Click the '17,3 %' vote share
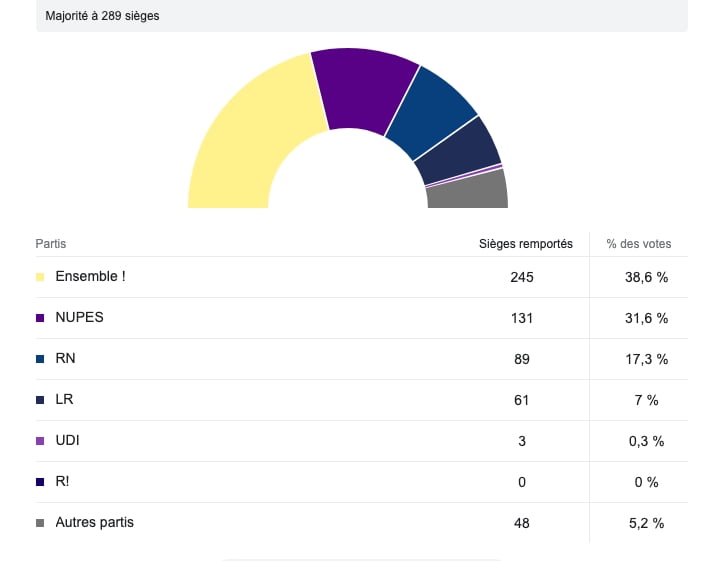The height and width of the screenshot is (561, 712). click(647, 359)
